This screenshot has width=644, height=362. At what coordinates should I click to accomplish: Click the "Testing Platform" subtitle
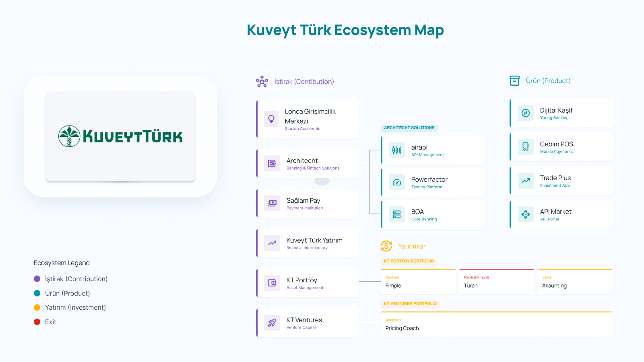click(x=427, y=187)
